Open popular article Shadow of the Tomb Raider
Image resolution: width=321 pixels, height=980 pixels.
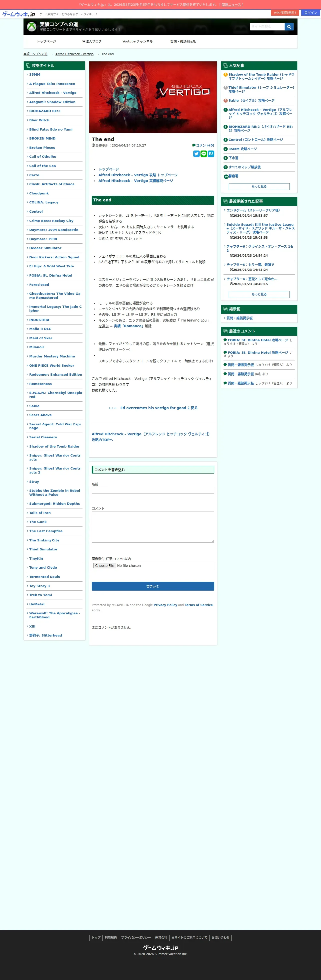[261, 76]
